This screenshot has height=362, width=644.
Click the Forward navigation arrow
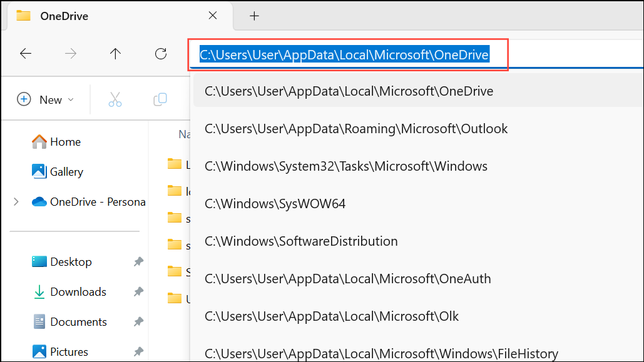click(71, 54)
